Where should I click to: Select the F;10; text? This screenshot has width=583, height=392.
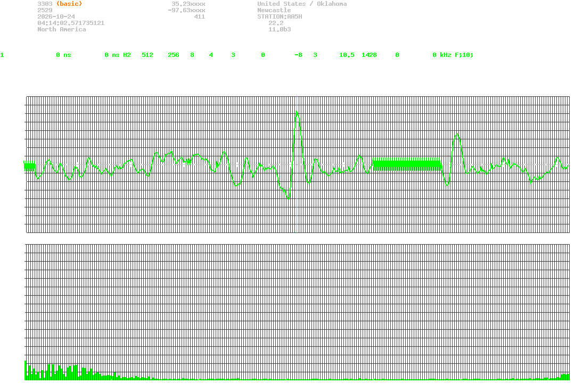[464, 55]
